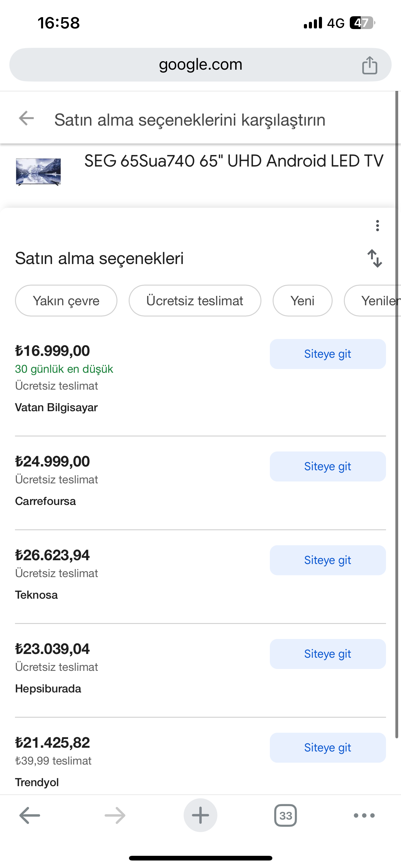Open the three-dot options menu
Image resolution: width=401 pixels, height=868 pixels.
tap(378, 225)
